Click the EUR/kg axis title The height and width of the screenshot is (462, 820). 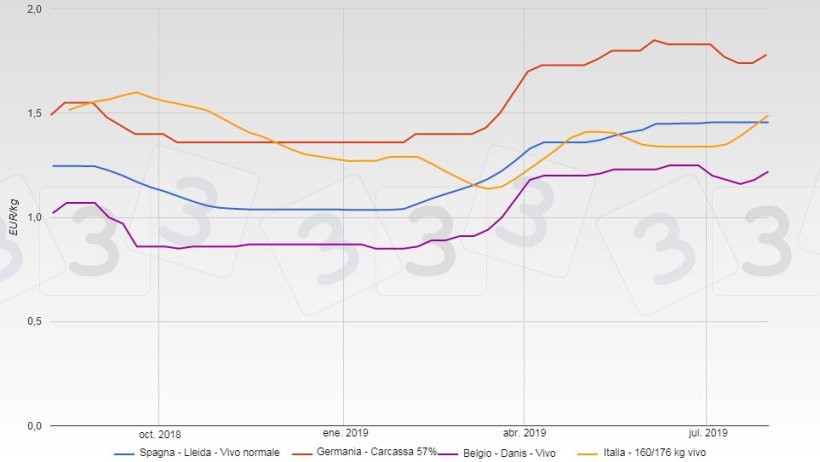(x=13, y=217)
